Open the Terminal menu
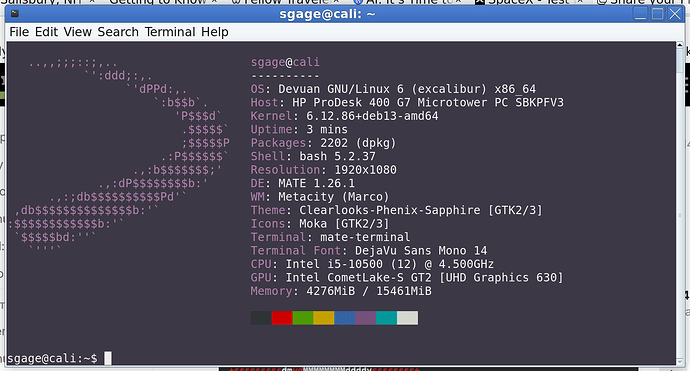Screen dimensions: 690x371 pyautogui.click(x=170, y=32)
